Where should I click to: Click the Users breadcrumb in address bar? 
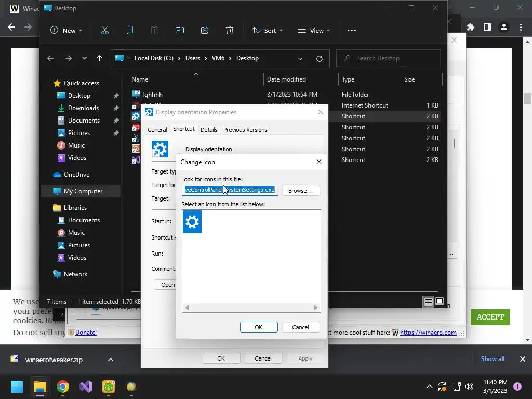pyautogui.click(x=192, y=58)
